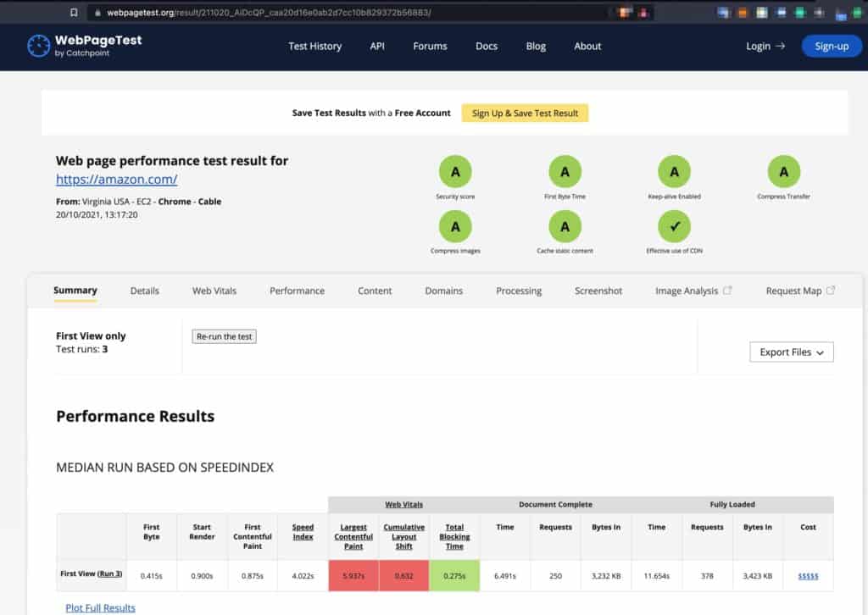Click the Login link
This screenshot has height=615, width=868.
[765, 47]
